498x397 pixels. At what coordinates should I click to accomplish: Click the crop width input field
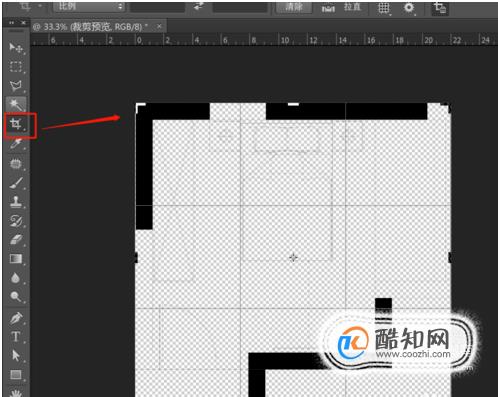pos(157,7)
